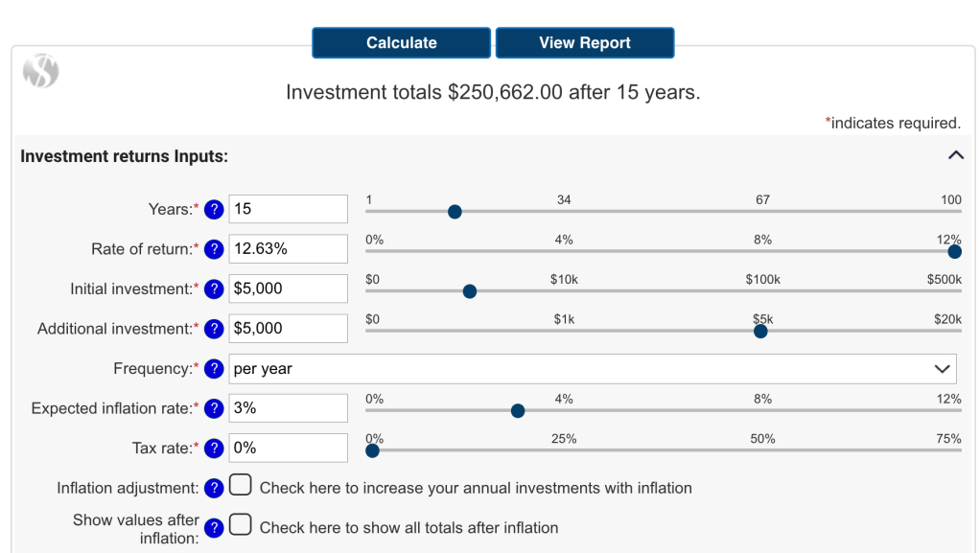Click the Rate of return input field
The height and width of the screenshot is (553, 980).
tap(288, 249)
